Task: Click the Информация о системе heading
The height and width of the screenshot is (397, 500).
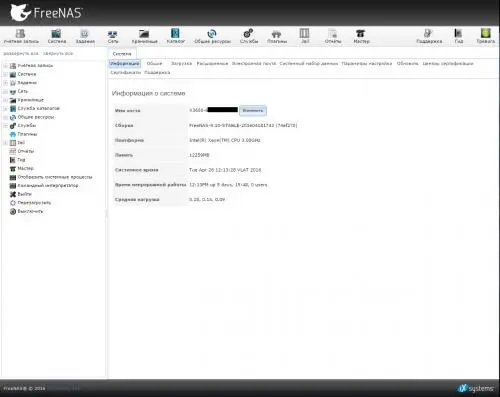Action: click(148, 93)
